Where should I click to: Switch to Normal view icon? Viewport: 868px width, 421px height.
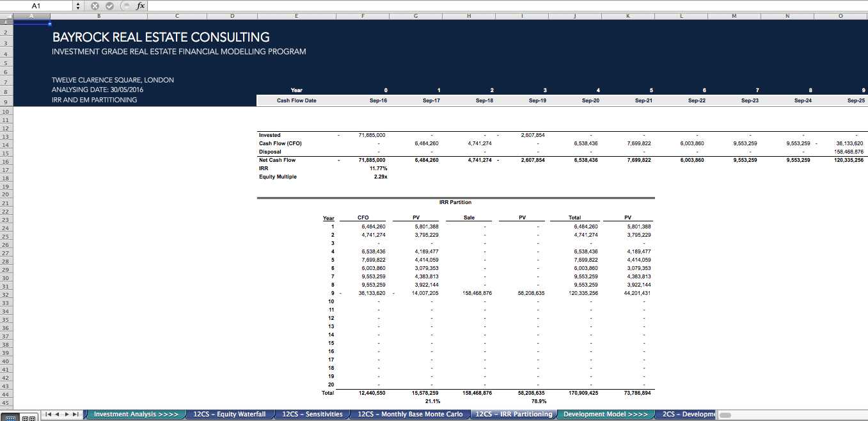click(x=11, y=417)
